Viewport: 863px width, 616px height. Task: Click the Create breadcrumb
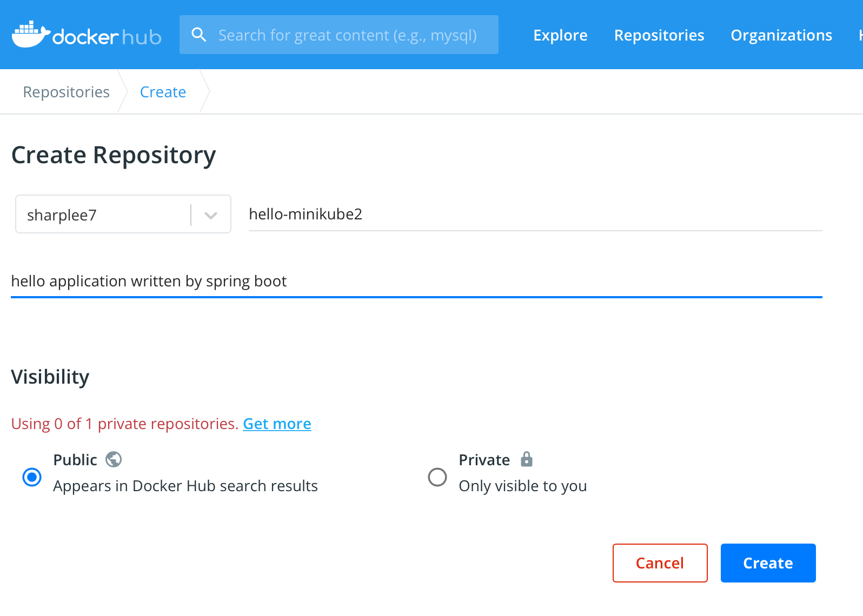point(163,92)
